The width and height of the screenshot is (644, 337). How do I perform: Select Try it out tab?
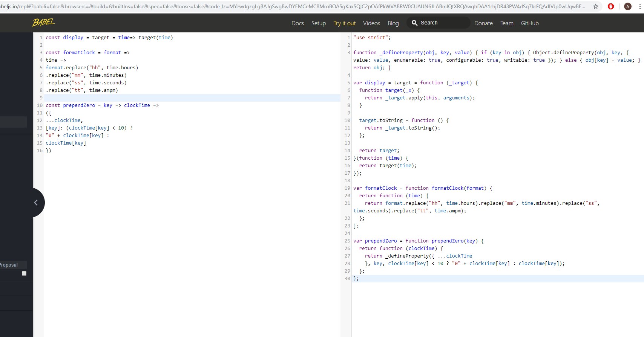pos(345,23)
